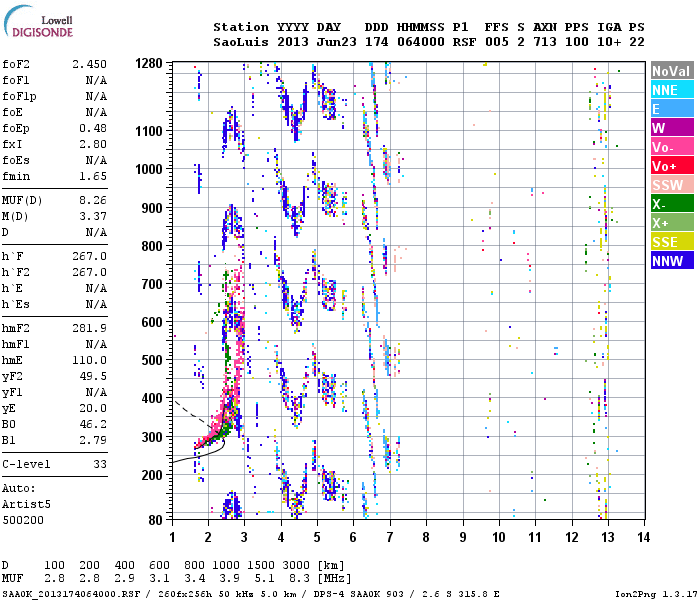Click the foF2 value 2.450
700x600 pixels.
(89, 64)
